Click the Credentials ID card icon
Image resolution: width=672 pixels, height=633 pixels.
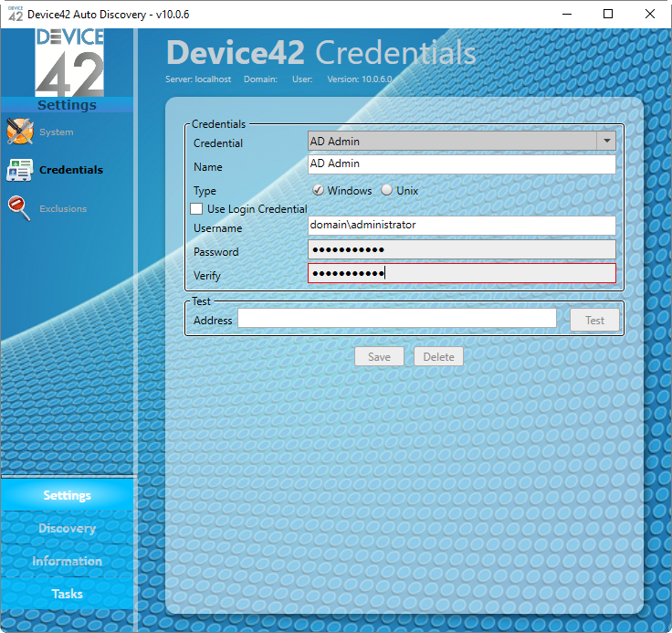click(19, 170)
